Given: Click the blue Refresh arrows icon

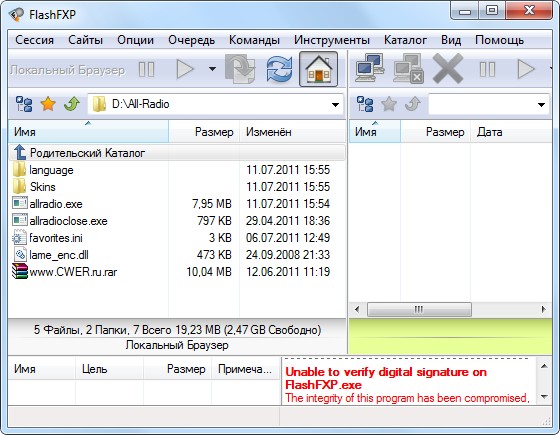Looking at the screenshot, I should (x=279, y=69).
